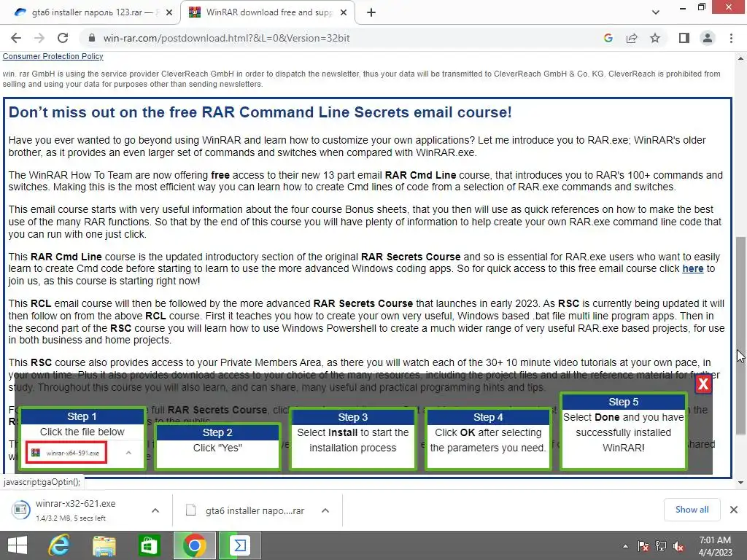The image size is (747, 560).
Task: Open Chrome's three-dot menu
Action: coord(731,38)
